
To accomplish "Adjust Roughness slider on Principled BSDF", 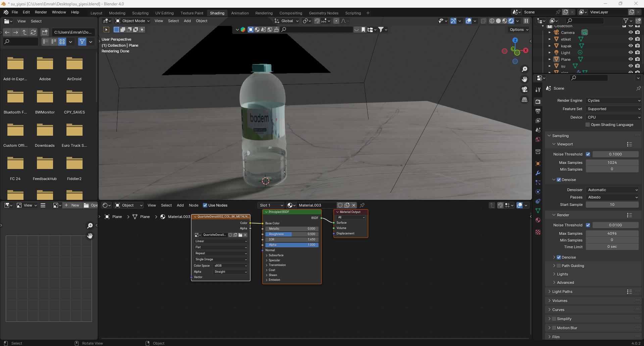I will point(292,234).
